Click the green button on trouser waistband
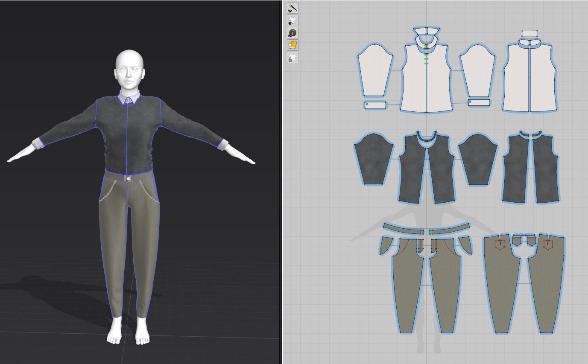The image size is (588, 364). (431, 232)
